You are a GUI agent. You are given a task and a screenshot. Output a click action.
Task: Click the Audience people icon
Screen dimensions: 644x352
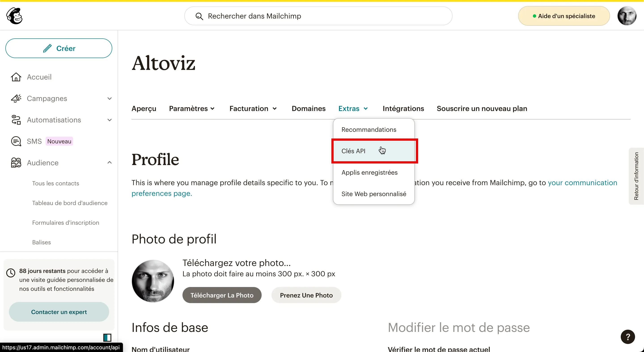(16, 163)
